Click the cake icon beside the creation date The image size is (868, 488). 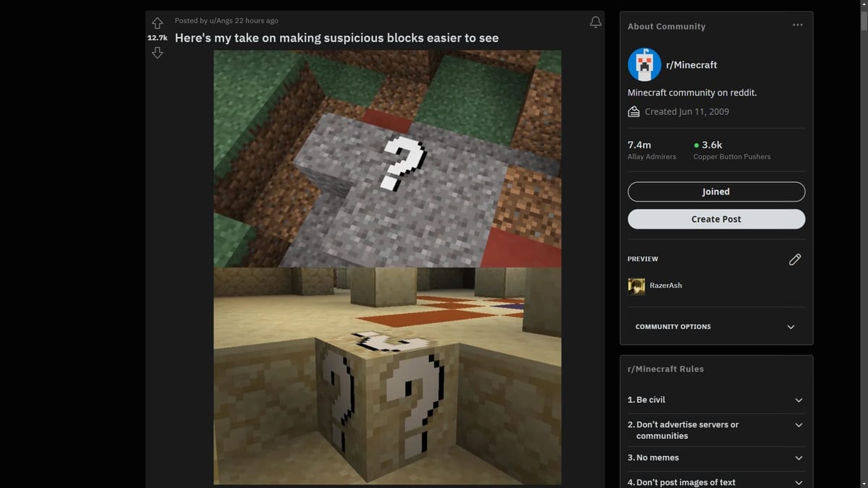[x=634, y=111]
